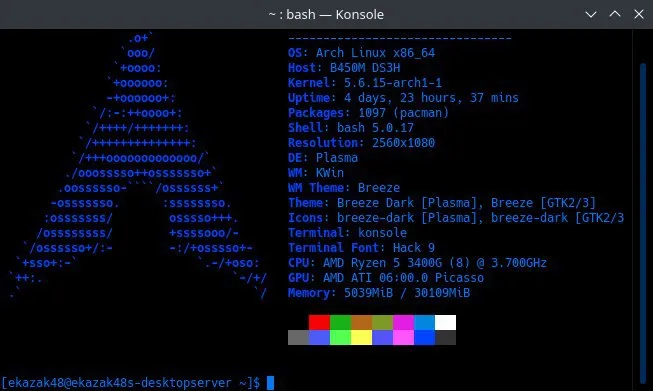This screenshot has width=653, height=391.
Task: Click the white color block
Action: pos(445,322)
